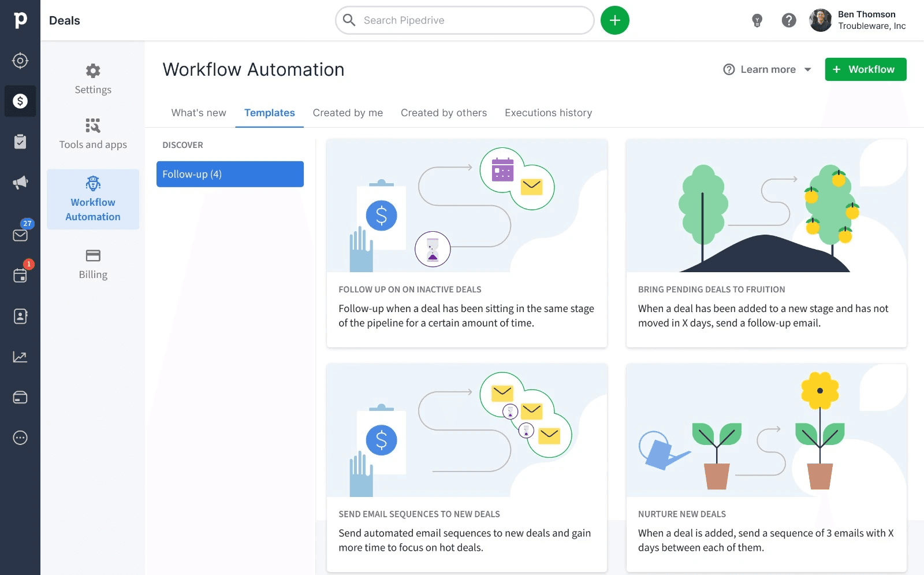Viewport: 924px width, 575px height.
Task: Open Bring pending deals to fruition thumbnail
Action: coord(766,206)
